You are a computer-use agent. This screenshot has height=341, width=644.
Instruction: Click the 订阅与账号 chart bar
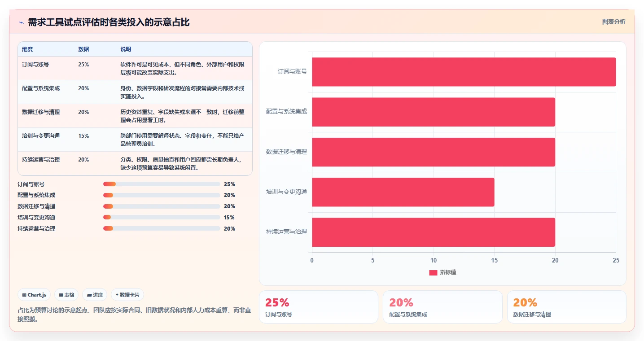click(464, 72)
